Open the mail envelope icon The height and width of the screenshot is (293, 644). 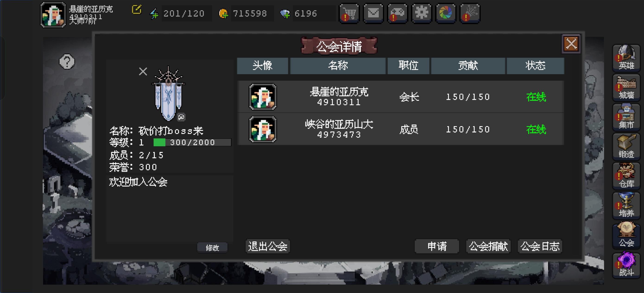(373, 13)
